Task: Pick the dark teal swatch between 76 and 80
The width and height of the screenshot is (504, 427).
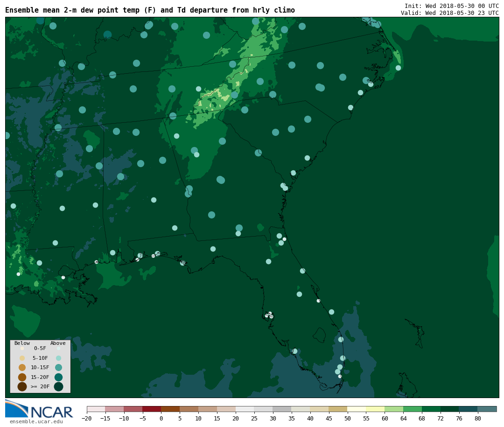Action: (469, 409)
